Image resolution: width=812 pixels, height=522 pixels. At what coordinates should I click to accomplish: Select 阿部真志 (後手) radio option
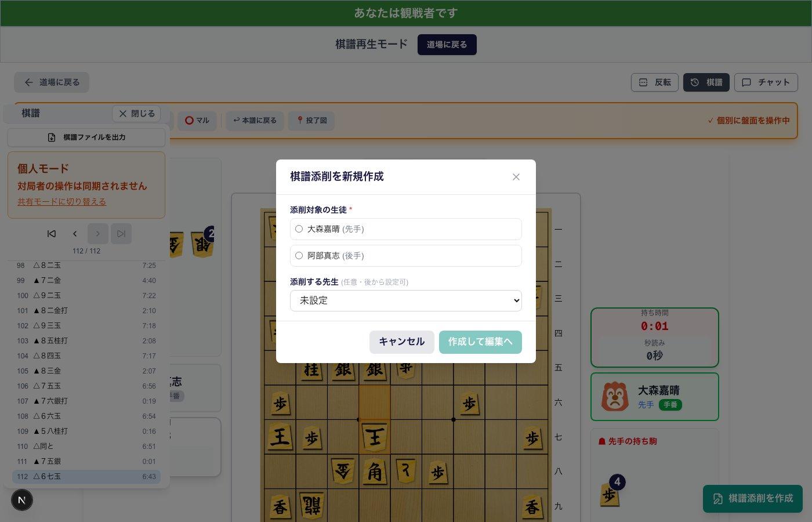pyautogui.click(x=406, y=256)
